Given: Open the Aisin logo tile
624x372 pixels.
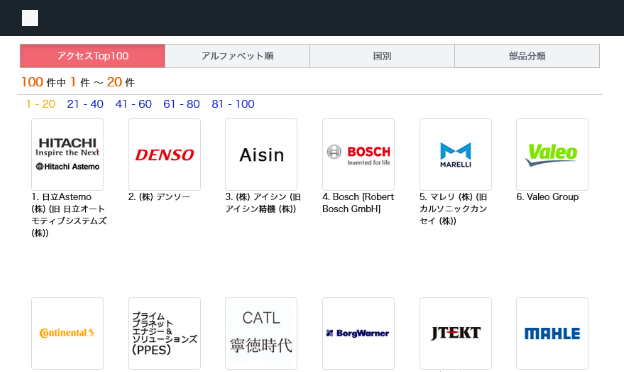Looking at the screenshot, I should (x=261, y=154).
